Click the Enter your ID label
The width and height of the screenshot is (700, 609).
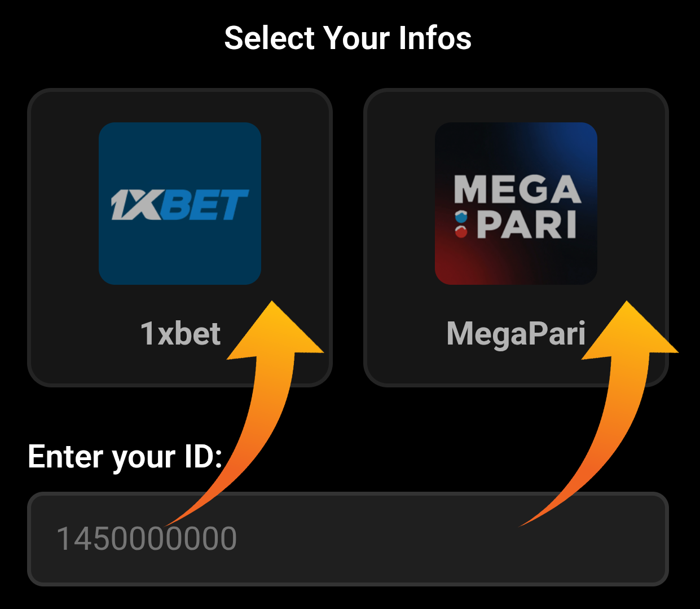[x=125, y=457]
